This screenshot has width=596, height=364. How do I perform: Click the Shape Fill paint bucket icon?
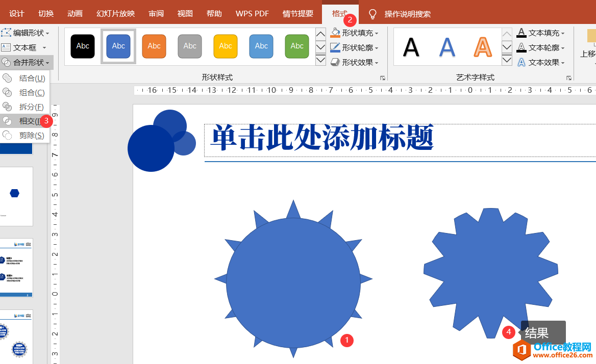point(335,33)
